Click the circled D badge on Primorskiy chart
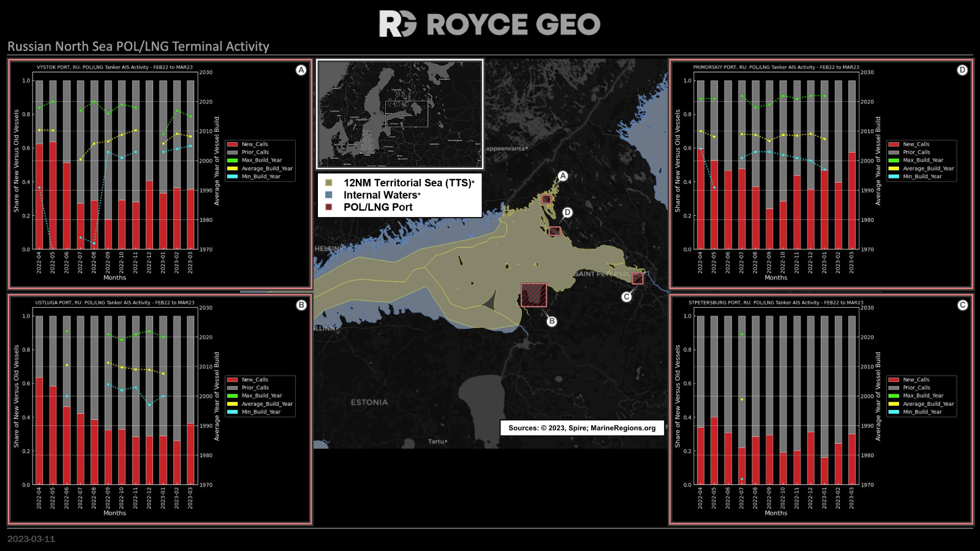This screenshot has height=551, width=980. [x=962, y=70]
